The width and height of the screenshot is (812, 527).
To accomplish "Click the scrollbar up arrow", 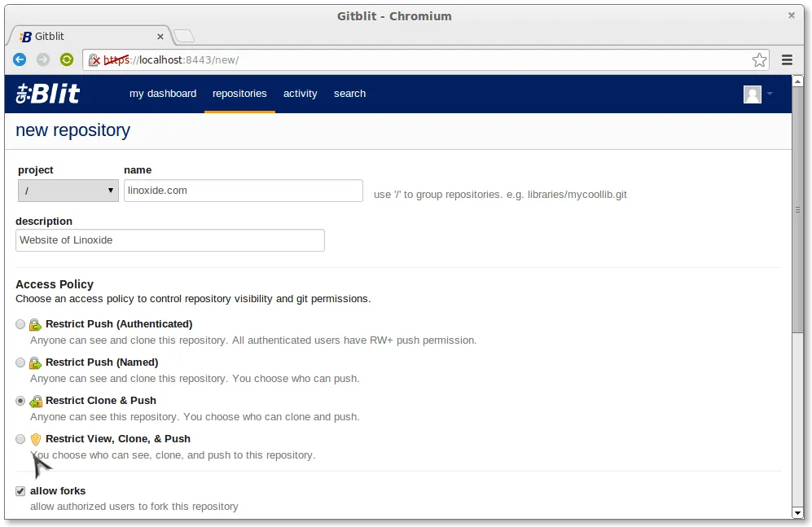I will click(x=797, y=81).
